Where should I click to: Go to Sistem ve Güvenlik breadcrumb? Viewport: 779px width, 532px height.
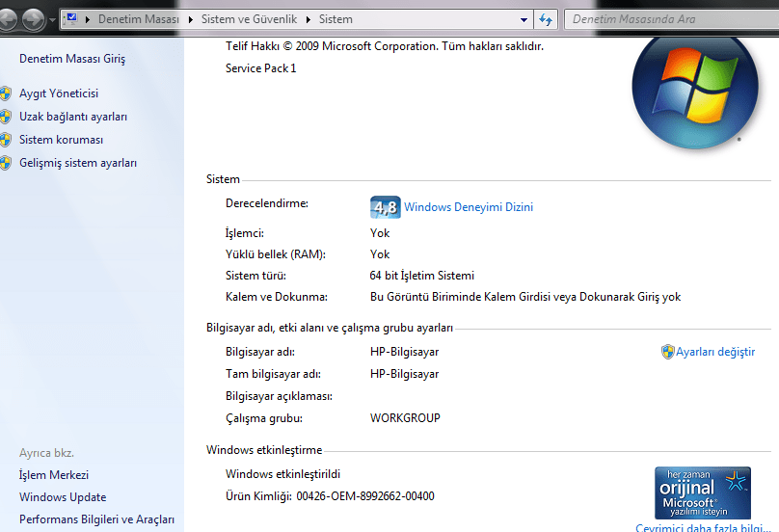tap(249, 19)
